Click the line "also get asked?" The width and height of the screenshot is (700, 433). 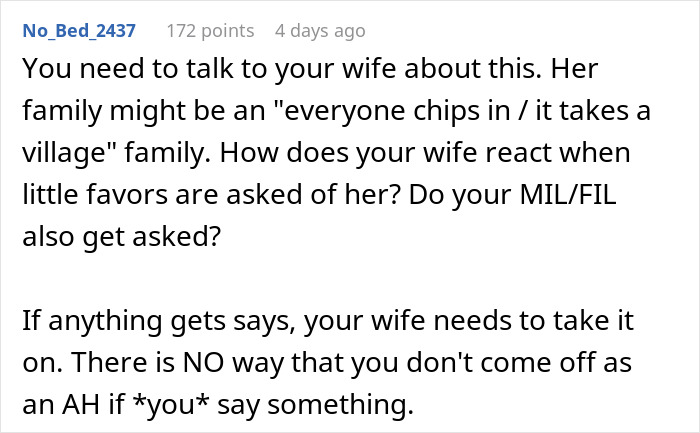[121, 236]
